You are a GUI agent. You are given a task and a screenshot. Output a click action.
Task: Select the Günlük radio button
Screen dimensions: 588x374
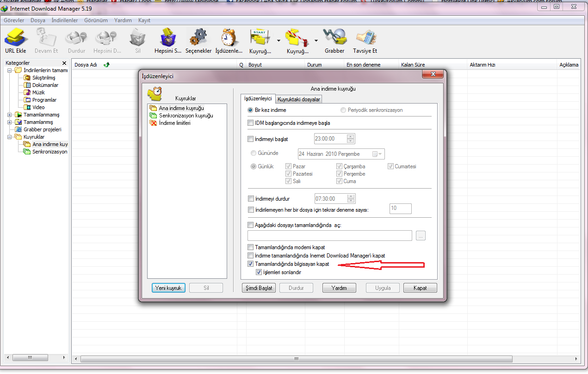pyautogui.click(x=253, y=166)
